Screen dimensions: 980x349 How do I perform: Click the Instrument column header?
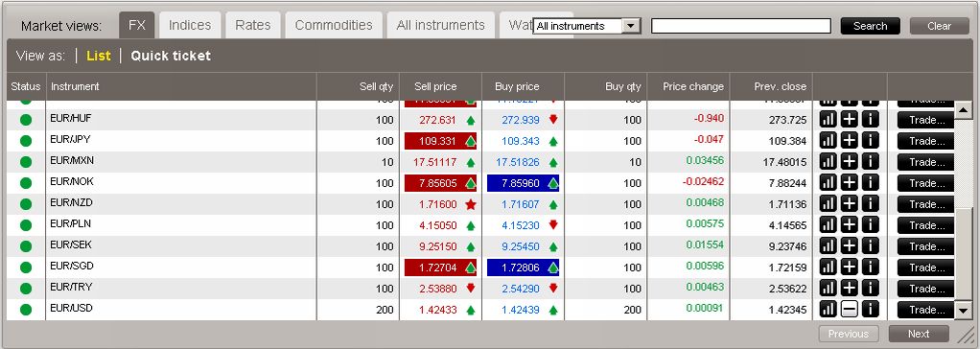[x=75, y=86]
